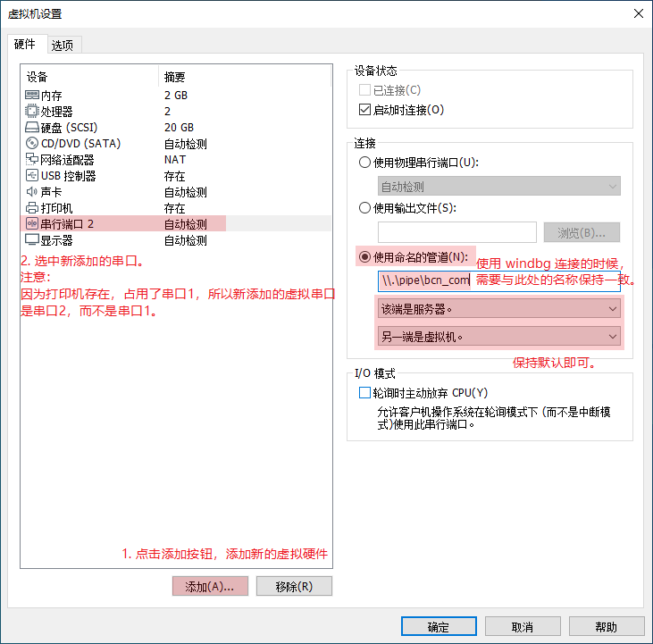Click the 20 GB disk summary value
The width and height of the screenshot is (653, 644).
click(x=179, y=127)
